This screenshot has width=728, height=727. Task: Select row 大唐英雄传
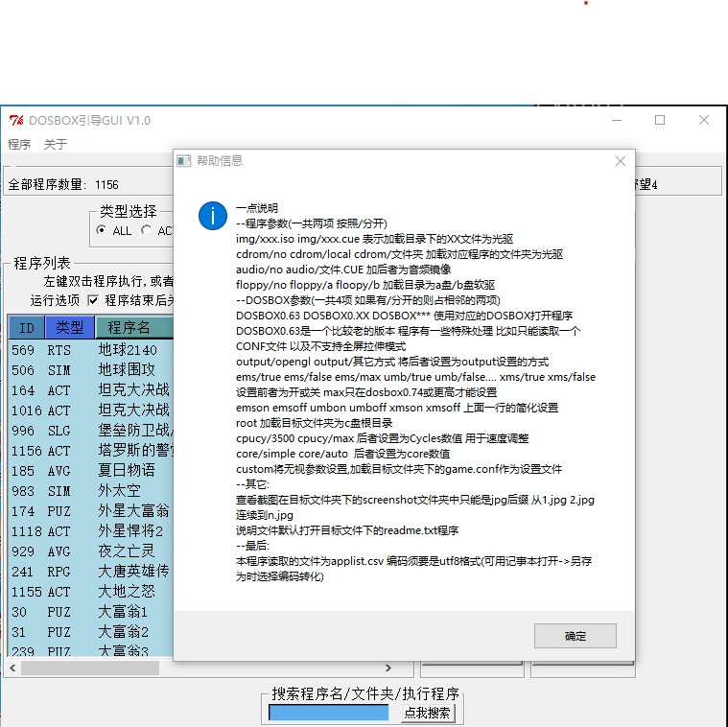(90, 572)
